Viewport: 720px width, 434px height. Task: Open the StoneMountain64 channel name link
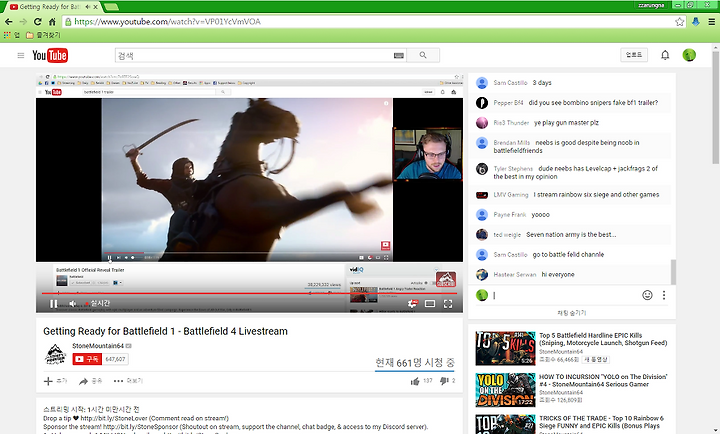coord(98,345)
